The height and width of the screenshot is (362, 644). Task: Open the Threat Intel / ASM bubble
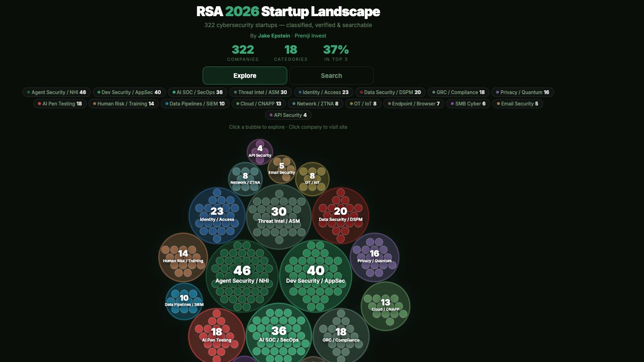coord(279,217)
